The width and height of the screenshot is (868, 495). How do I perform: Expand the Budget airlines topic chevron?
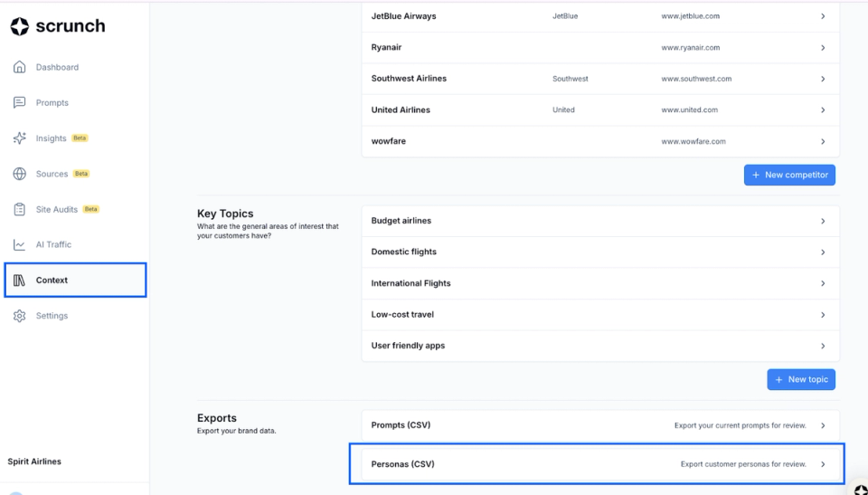click(x=823, y=221)
